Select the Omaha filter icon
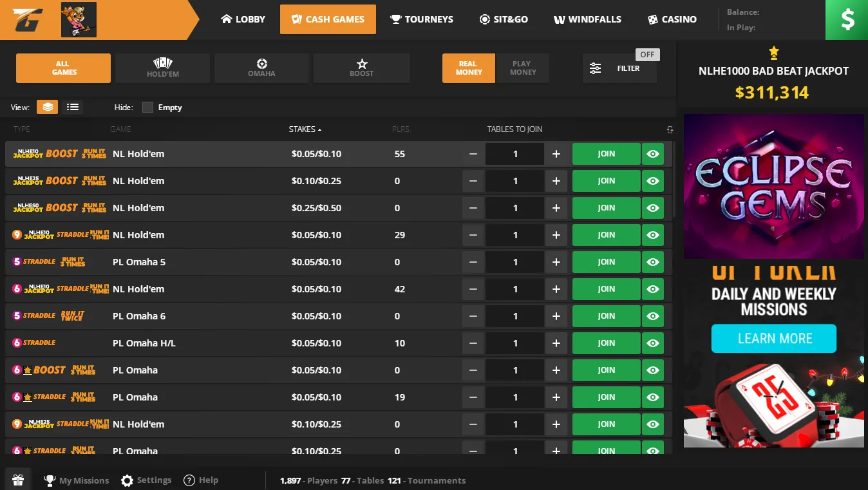This screenshot has width=868, height=490. 261,64
